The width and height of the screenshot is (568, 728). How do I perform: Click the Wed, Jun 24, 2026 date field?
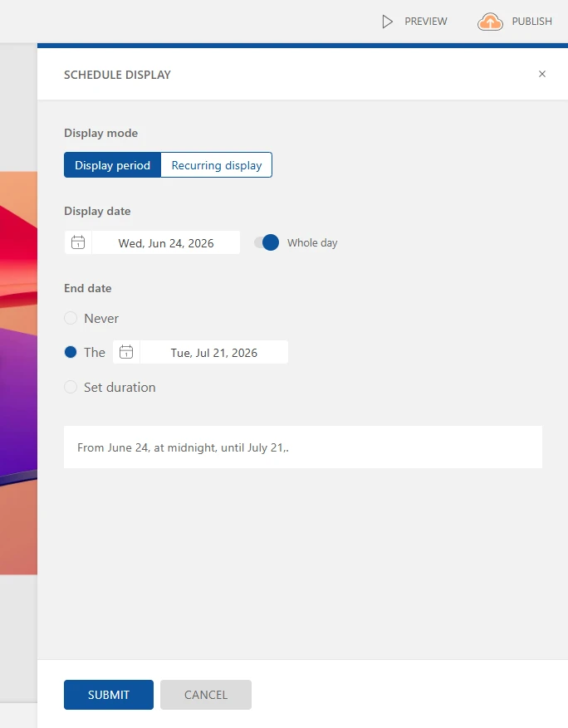click(166, 243)
